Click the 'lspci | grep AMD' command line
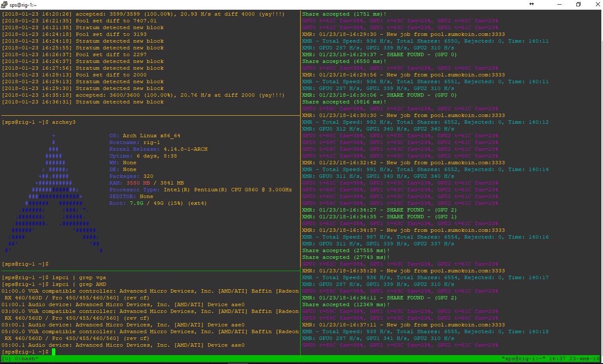Screen dimensions: 603x364 tap(54, 284)
